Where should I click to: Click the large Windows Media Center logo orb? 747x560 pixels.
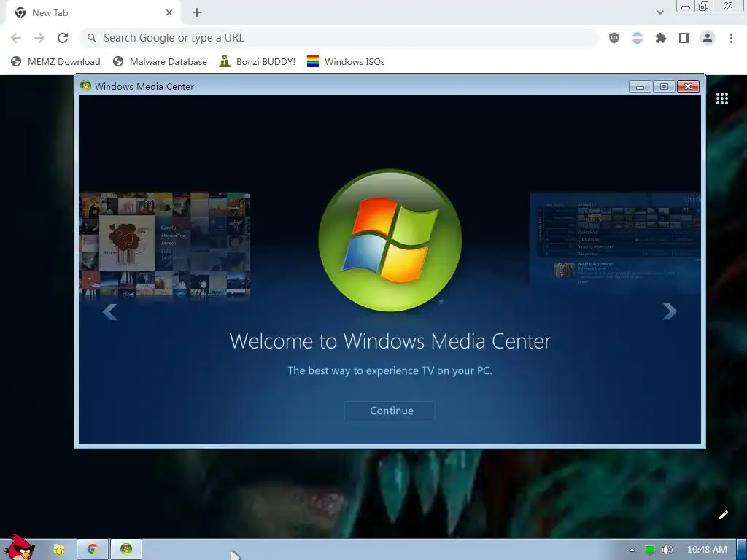click(x=390, y=241)
